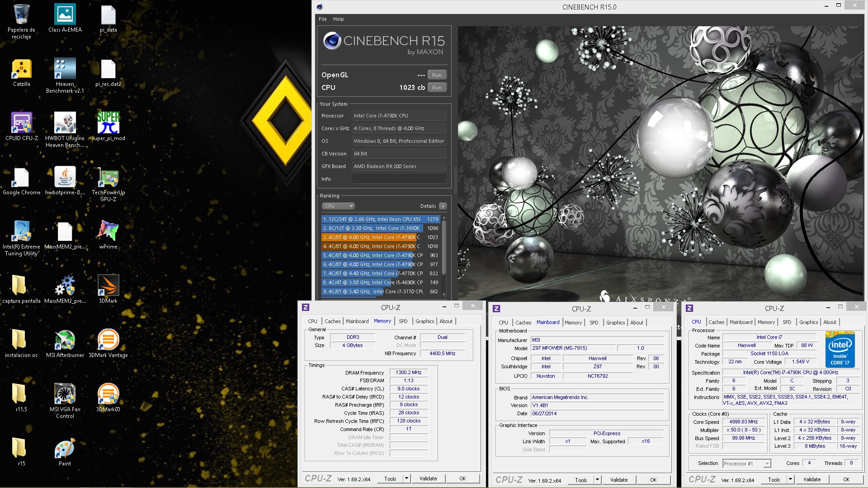Expand Tools dropdown arrow in Memory CPU-Z window
The height and width of the screenshot is (488, 868).
406,479
